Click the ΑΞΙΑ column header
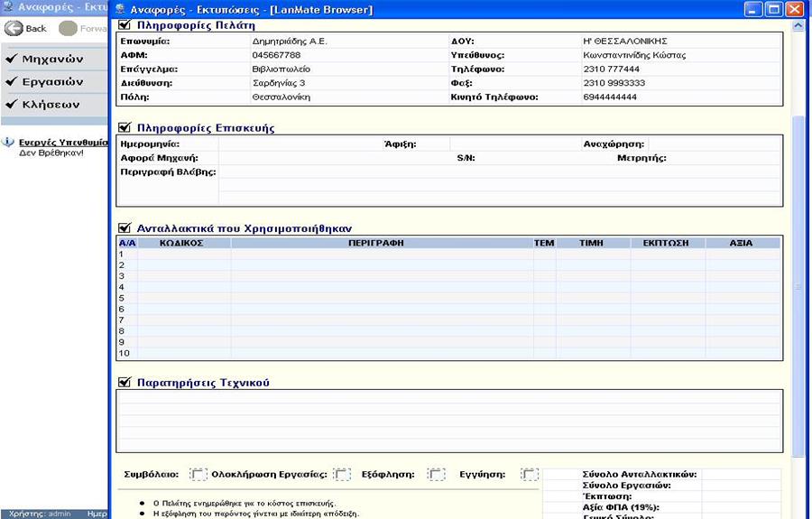This screenshot has width=812, height=519. tap(741, 243)
